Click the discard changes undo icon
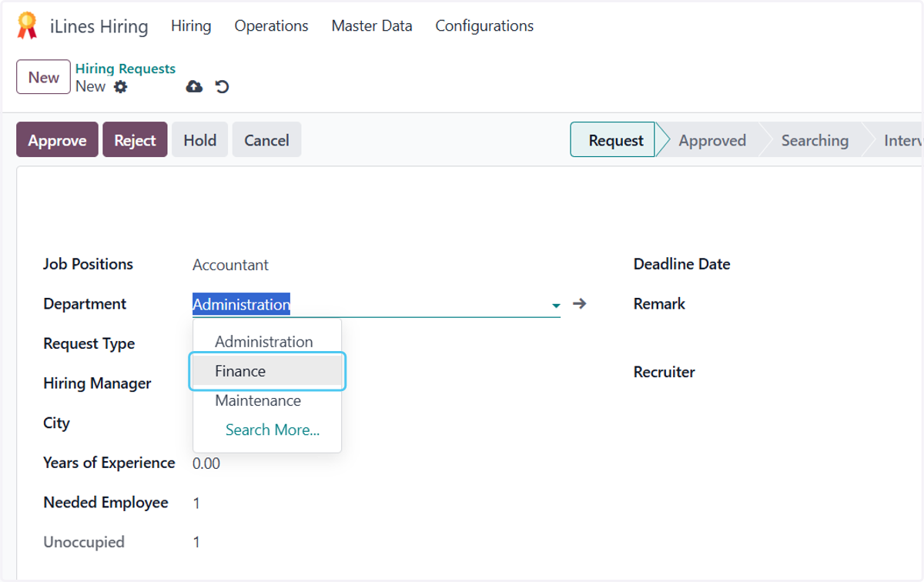This screenshot has height=582, width=924. click(x=223, y=87)
